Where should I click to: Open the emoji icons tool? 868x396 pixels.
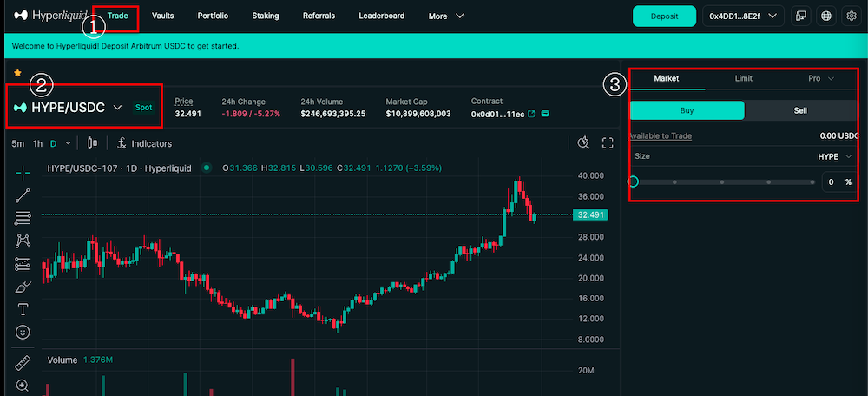[x=23, y=332]
